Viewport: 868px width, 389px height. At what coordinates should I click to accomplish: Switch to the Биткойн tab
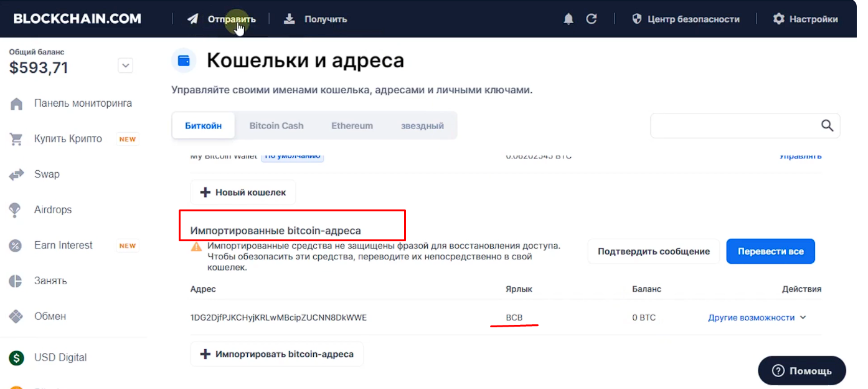tap(203, 125)
